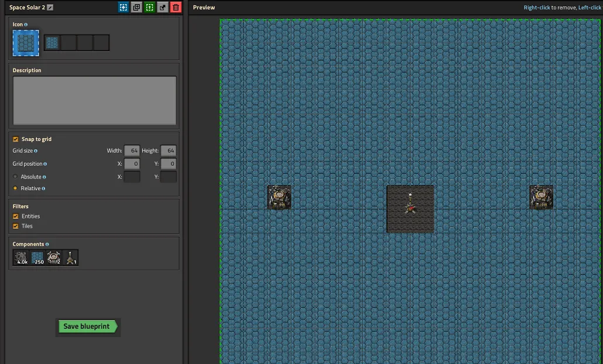The height and width of the screenshot is (364, 603).
Task: Click the large blueprint icon preview
Action: tap(26, 43)
